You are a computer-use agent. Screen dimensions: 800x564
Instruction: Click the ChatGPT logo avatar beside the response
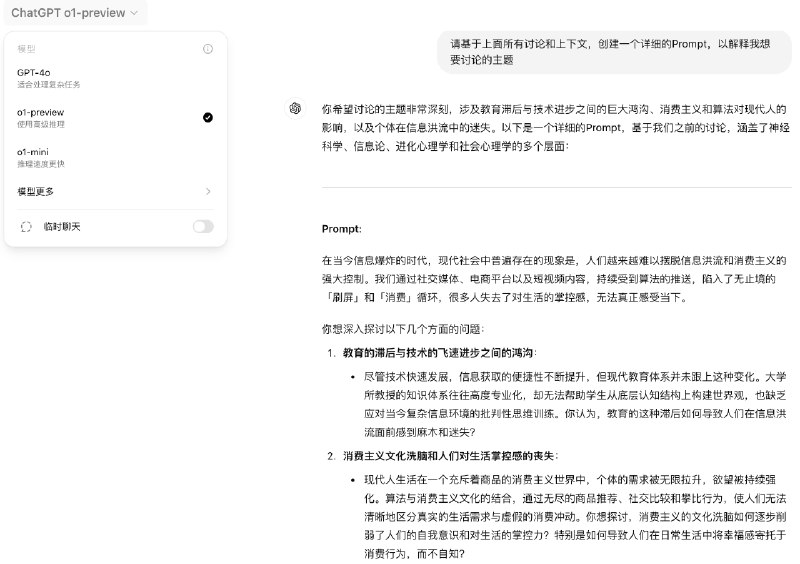[295, 109]
